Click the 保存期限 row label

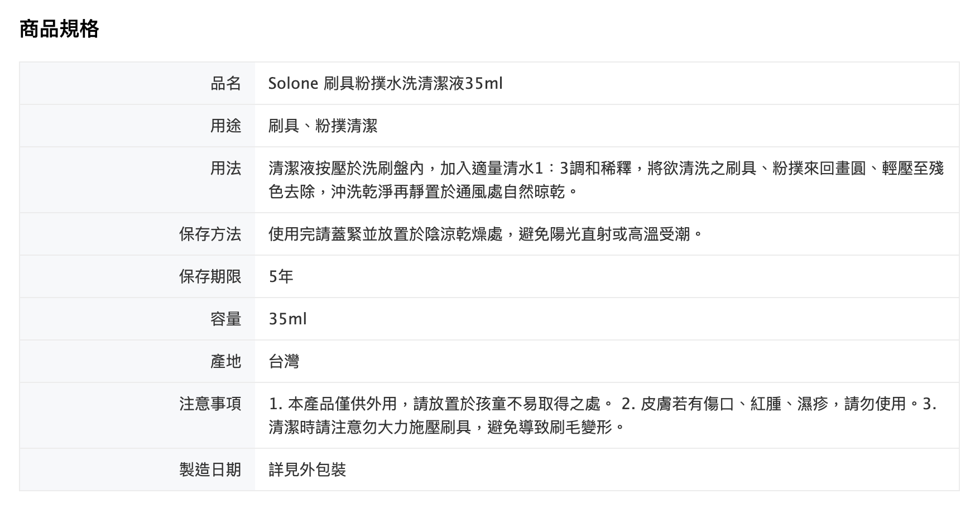click(x=210, y=277)
